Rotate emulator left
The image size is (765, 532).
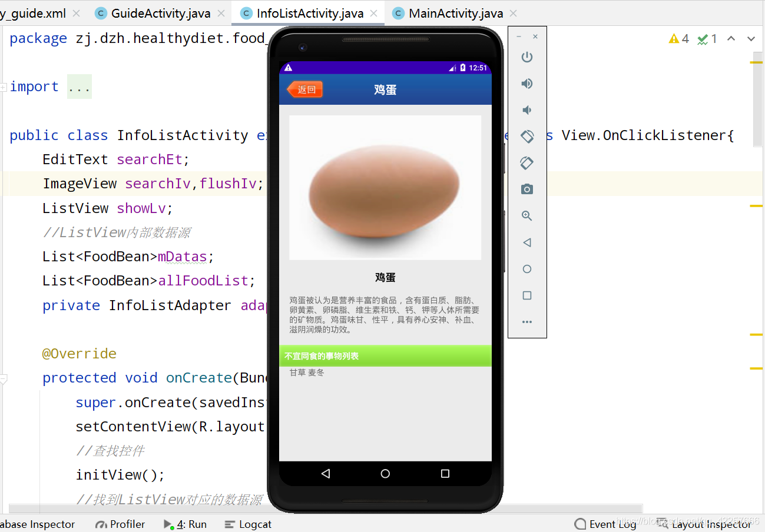(x=527, y=137)
